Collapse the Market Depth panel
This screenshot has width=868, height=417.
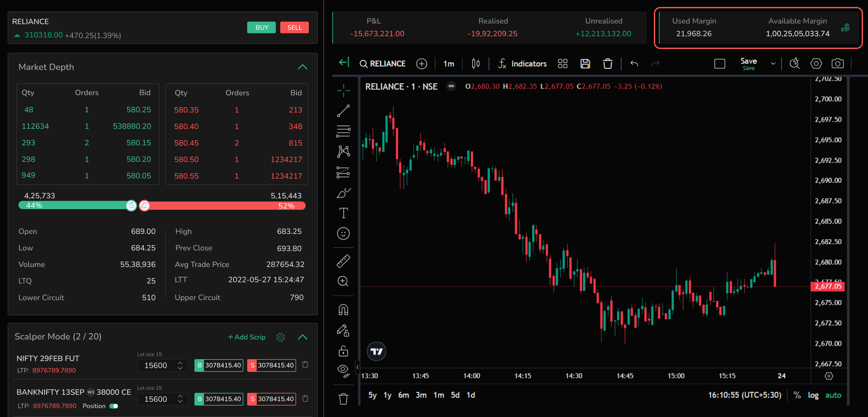[302, 67]
